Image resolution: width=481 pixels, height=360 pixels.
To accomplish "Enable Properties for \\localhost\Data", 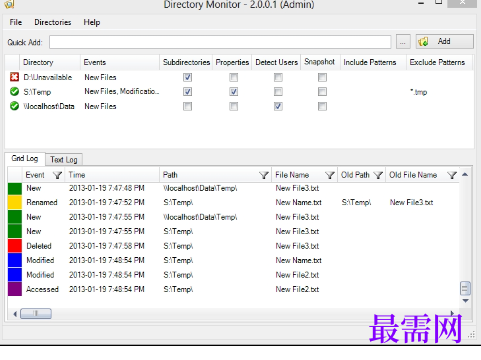I will [x=234, y=106].
